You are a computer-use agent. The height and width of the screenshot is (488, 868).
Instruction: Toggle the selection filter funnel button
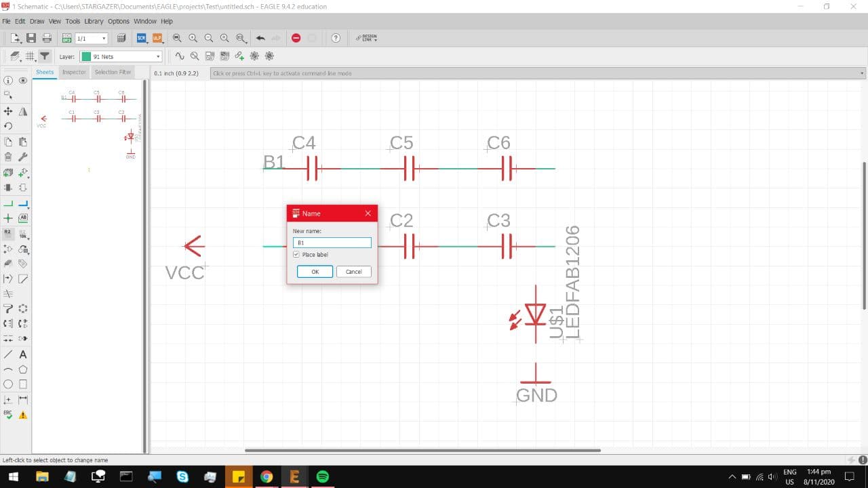click(x=44, y=56)
